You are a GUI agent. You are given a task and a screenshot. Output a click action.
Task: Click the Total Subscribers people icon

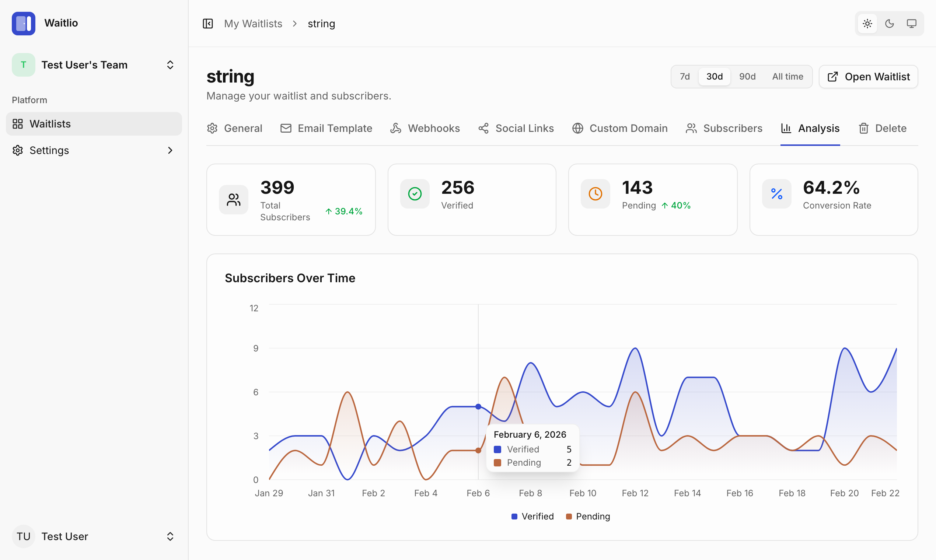(233, 200)
